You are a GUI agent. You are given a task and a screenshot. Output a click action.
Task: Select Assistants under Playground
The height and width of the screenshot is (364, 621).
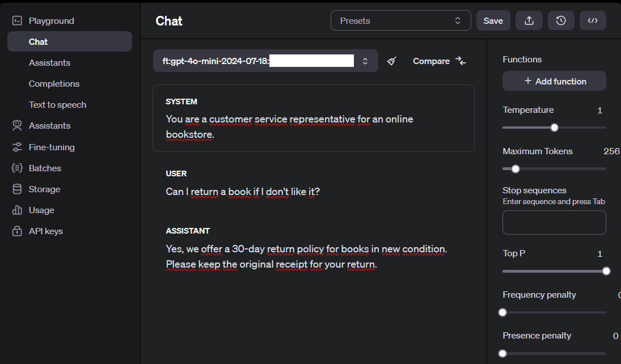[49, 62]
